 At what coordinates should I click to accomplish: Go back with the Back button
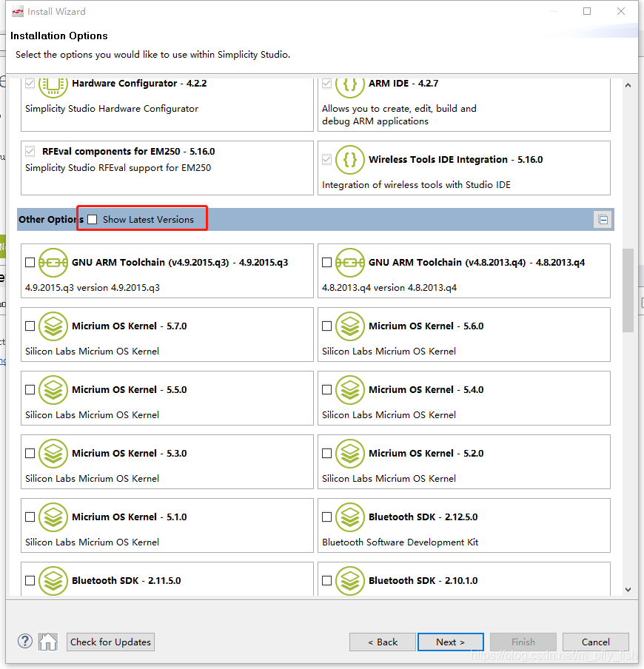383,642
